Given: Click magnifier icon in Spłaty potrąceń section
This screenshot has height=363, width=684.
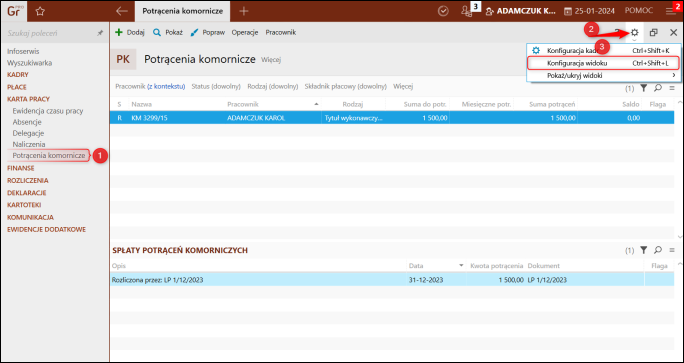Looking at the screenshot, I should point(658,250).
